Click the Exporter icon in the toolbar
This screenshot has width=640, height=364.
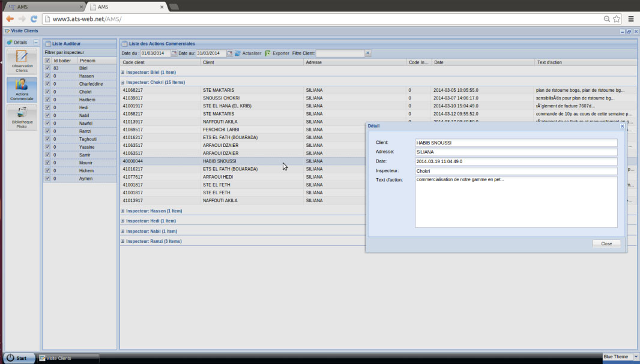tap(268, 53)
